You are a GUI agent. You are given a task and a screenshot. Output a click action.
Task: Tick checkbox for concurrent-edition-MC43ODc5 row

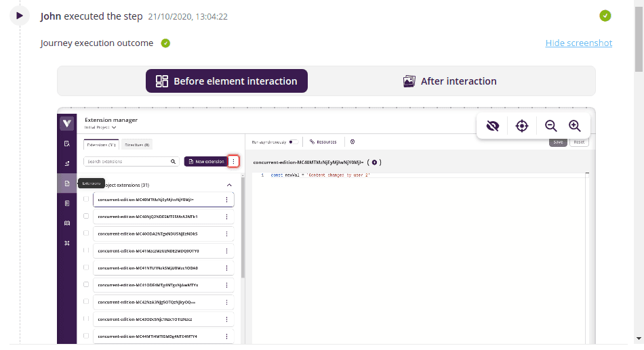click(x=86, y=318)
